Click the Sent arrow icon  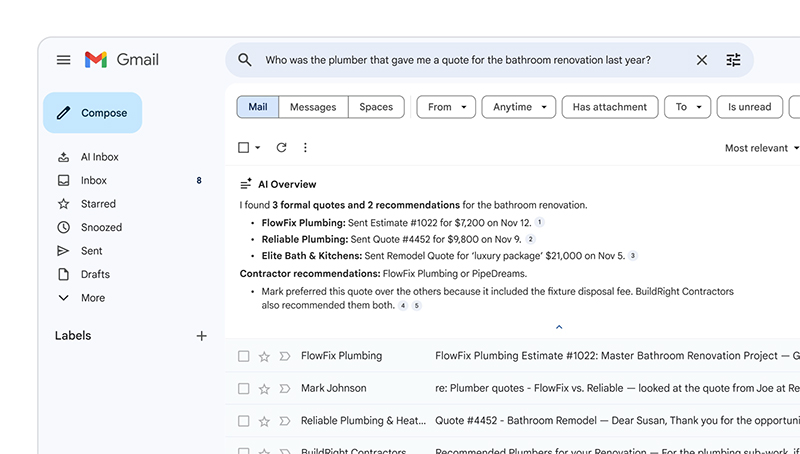point(63,251)
